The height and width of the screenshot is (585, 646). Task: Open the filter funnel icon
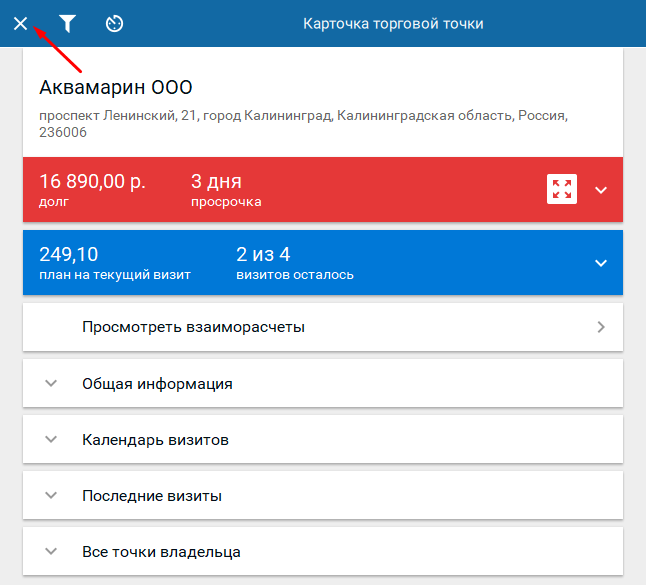(67, 23)
